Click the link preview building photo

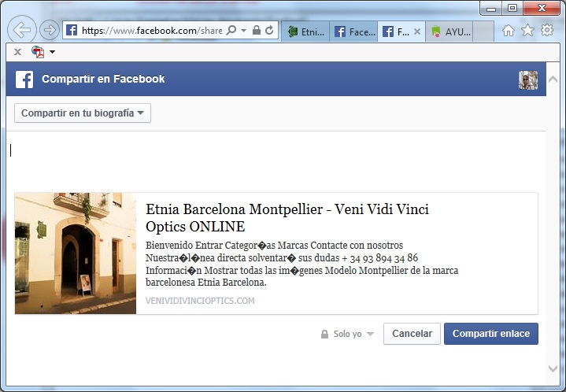76,253
